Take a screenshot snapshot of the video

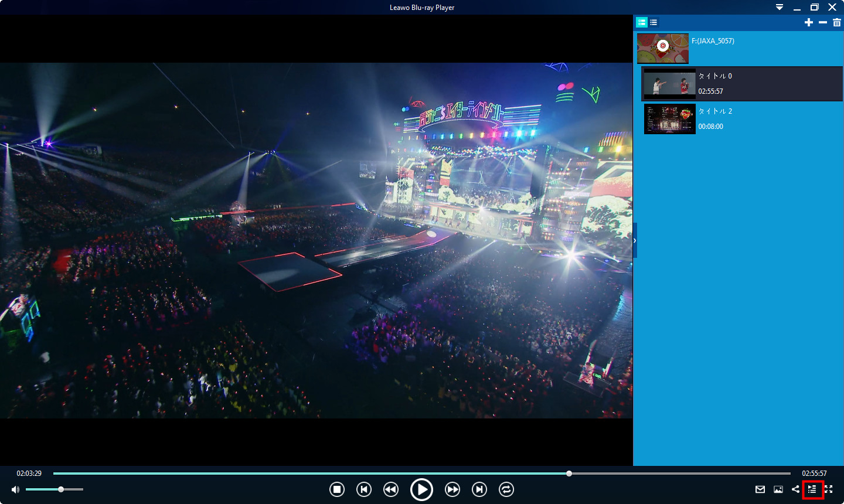778,489
